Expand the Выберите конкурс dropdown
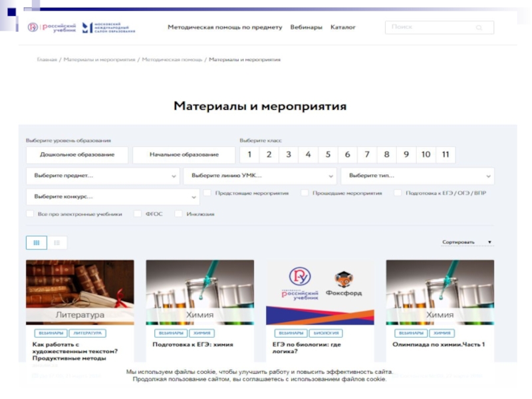532x399 pixels. pyautogui.click(x=112, y=197)
